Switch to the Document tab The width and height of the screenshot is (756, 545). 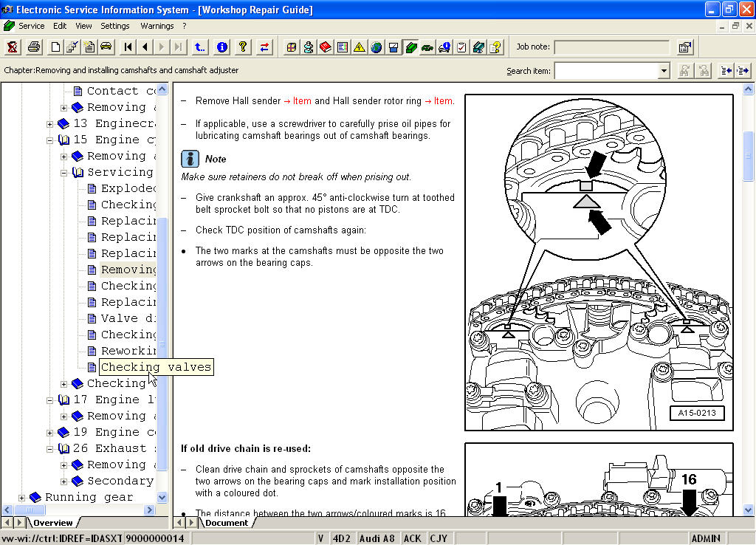pyautogui.click(x=226, y=523)
